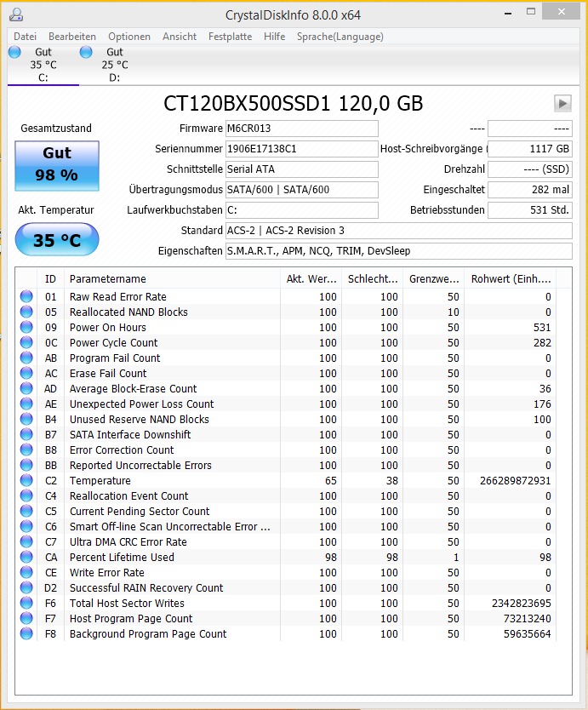The image size is (588, 710).
Task: Open the Bearbeiten menu
Action: 72,37
